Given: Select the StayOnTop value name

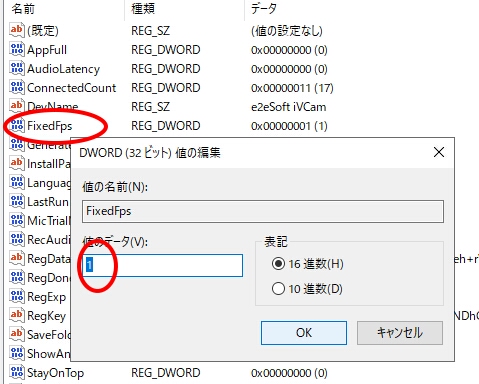Looking at the screenshot, I should [56, 373].
